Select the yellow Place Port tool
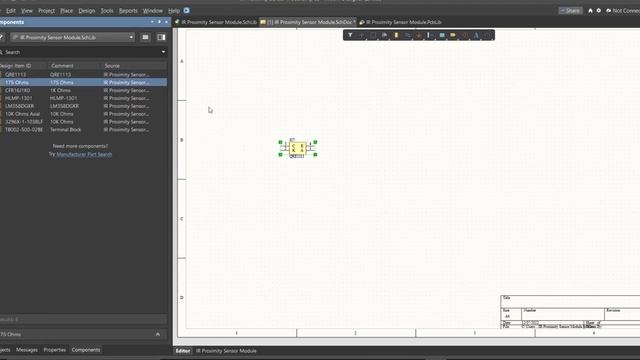Viewport: 640px width, 360px height. (453, 36)
